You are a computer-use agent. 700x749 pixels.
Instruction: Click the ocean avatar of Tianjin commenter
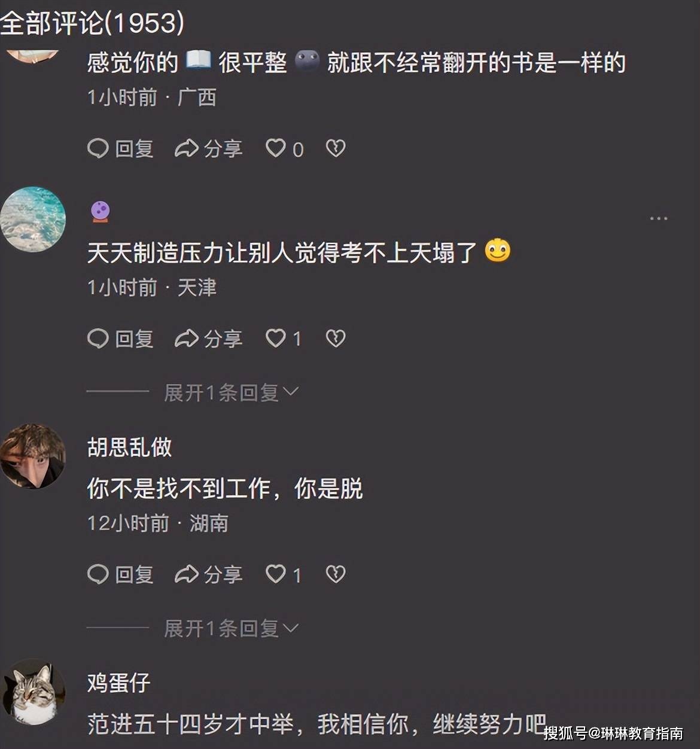click(x=33, y=219)
